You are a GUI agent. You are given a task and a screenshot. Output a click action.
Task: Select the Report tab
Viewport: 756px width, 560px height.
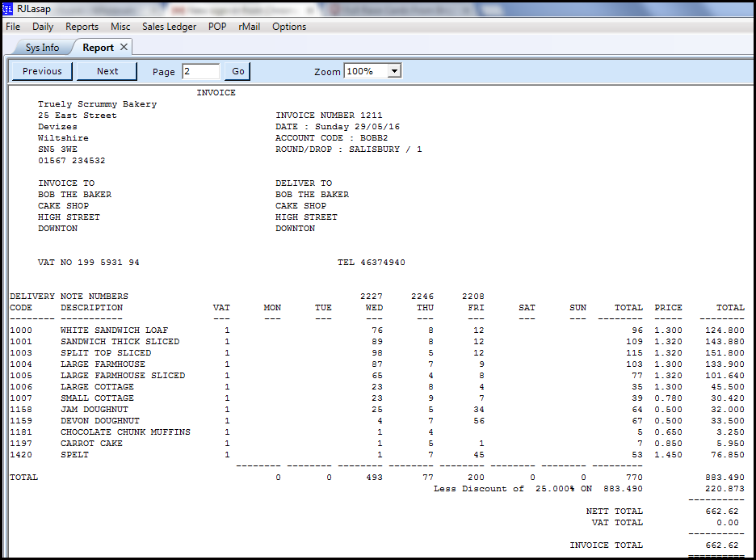tap(98, 47)
